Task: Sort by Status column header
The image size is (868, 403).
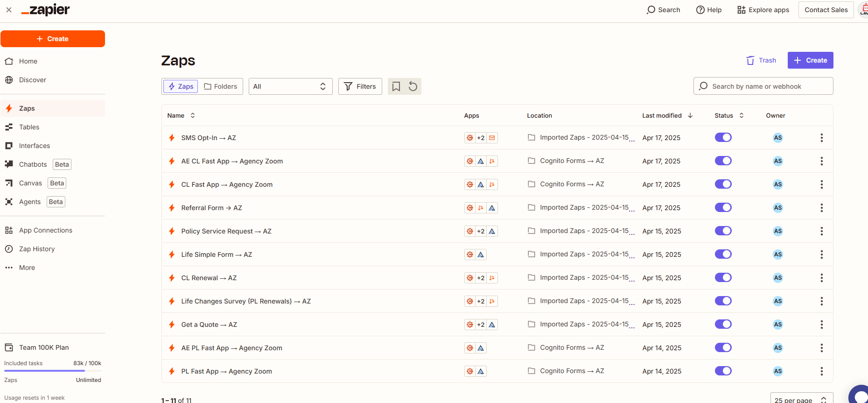Action: pyautogui.click(x=729, y=115)
